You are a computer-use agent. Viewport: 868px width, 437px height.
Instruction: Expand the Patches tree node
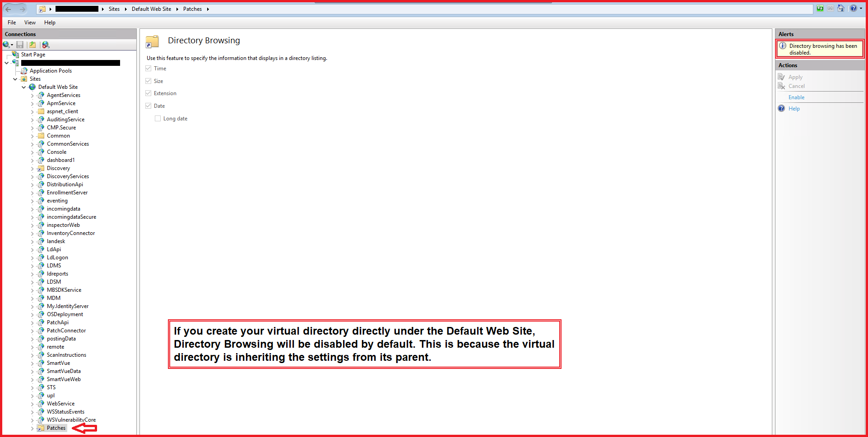point(32,428)
